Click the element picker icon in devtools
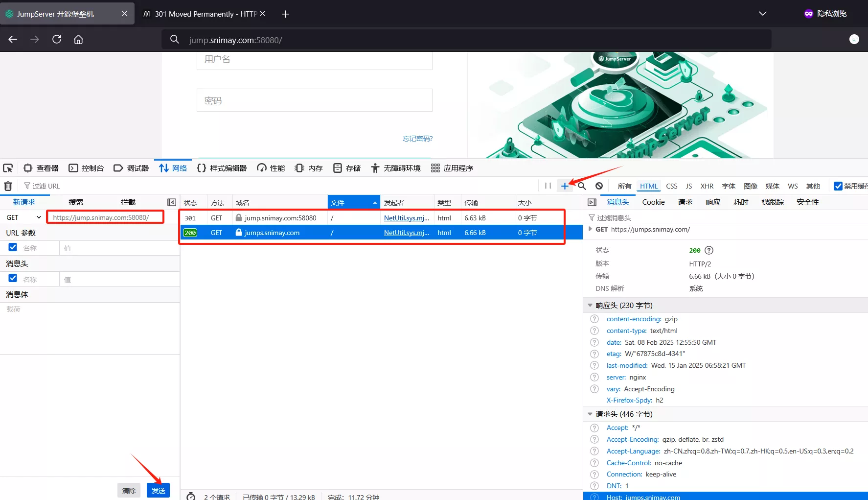Image resolution: width=868 pixels, height=500 pixels. pos(8,168)
